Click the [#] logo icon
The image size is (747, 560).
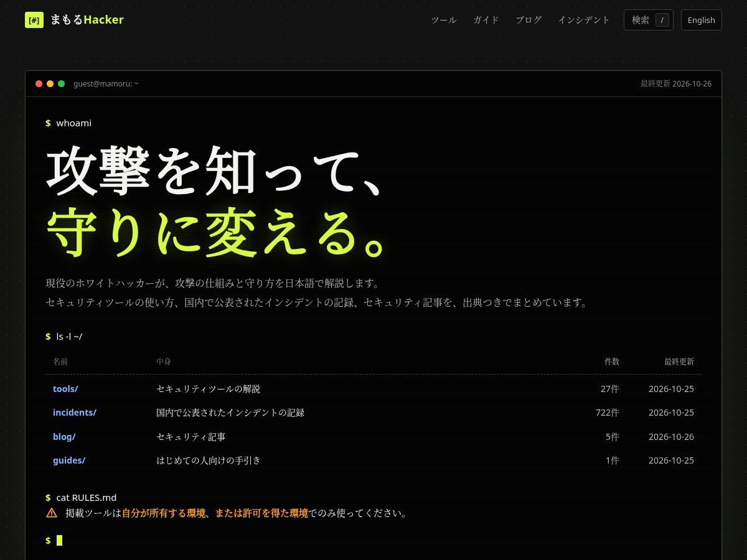pos(34,20)
